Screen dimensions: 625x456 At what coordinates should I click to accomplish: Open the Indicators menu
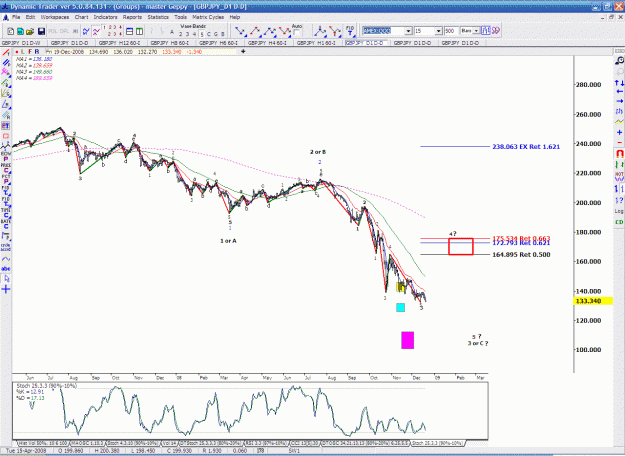click(105, 17)
